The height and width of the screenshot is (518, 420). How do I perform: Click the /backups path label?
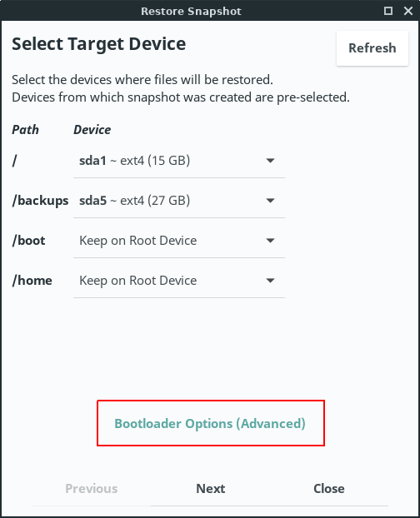(x=40, y=201)
